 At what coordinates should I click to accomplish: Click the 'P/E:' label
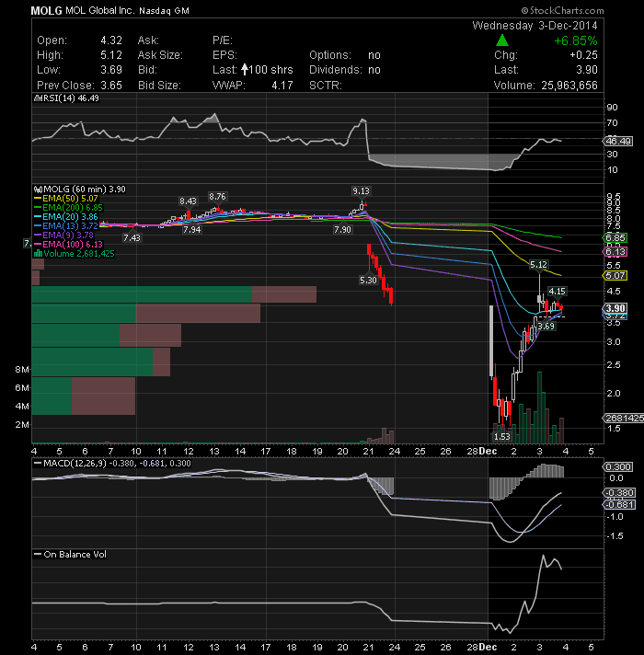223,40
